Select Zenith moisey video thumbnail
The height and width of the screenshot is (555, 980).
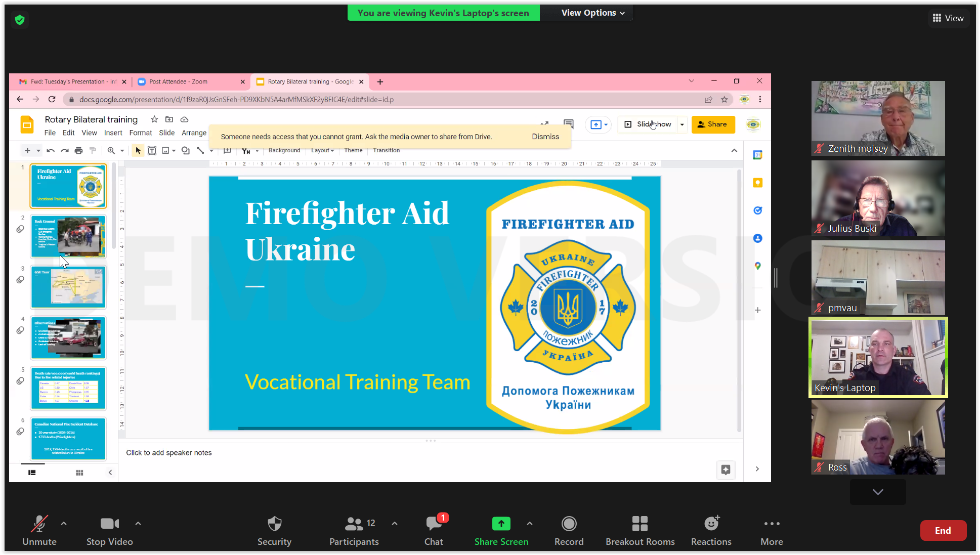coord(878,118)
